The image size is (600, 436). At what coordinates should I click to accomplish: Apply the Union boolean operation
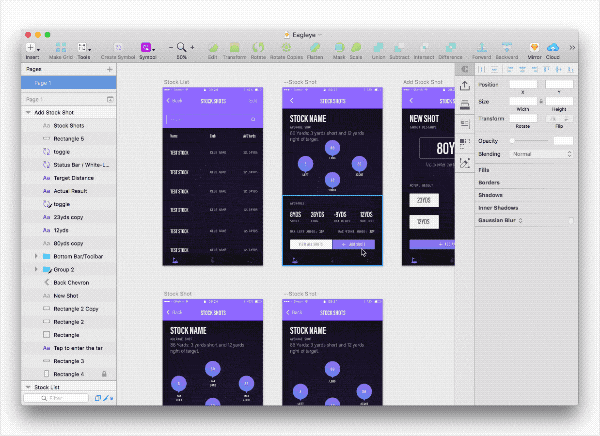click(x=378, y=47)
